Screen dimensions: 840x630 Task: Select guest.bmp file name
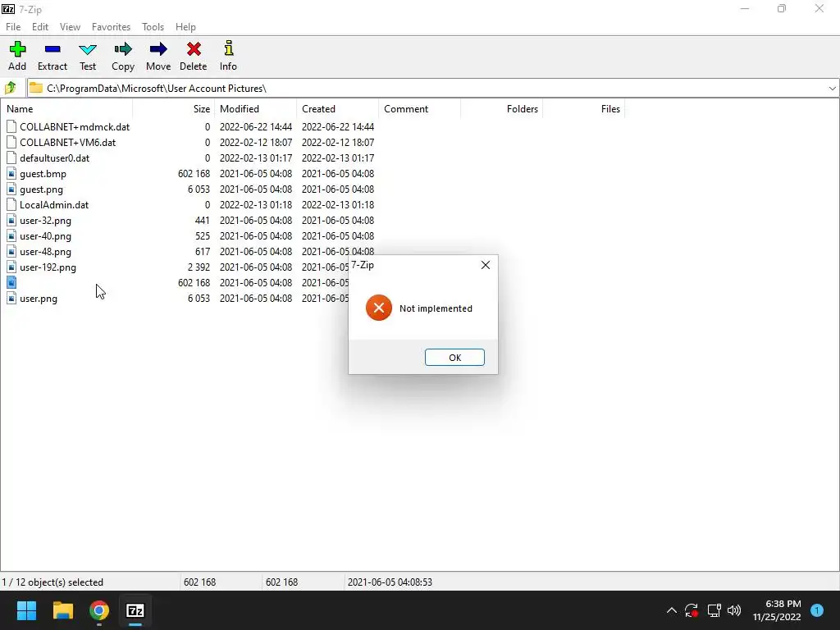coord(43,174)
